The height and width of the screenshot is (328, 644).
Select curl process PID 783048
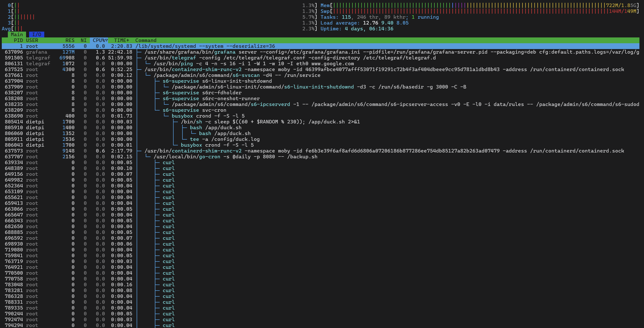[x=321, y=285]
